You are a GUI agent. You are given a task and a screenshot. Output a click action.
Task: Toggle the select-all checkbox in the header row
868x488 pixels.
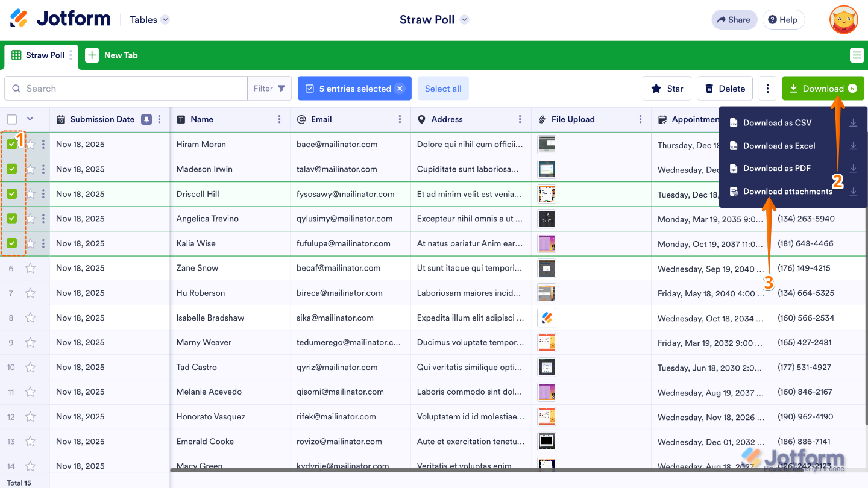tap(12, 119)
